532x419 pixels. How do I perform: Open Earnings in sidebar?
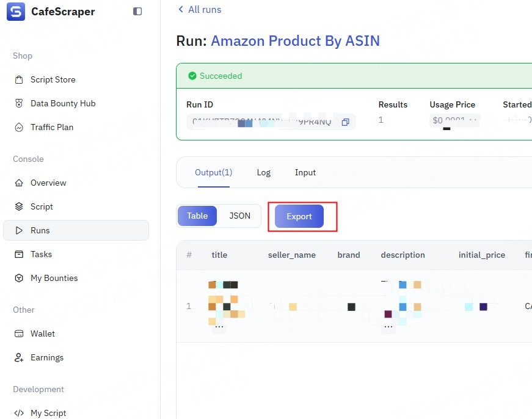click(47, 357)
